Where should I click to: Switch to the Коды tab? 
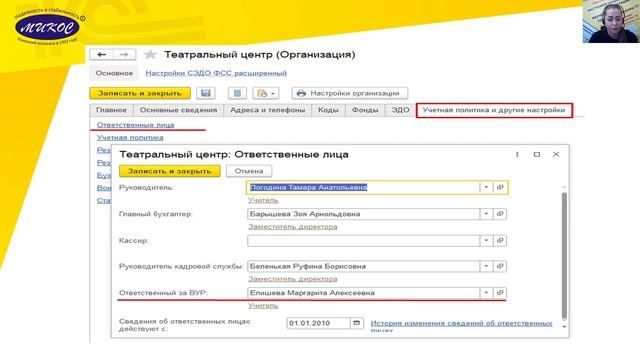[328, 110]
